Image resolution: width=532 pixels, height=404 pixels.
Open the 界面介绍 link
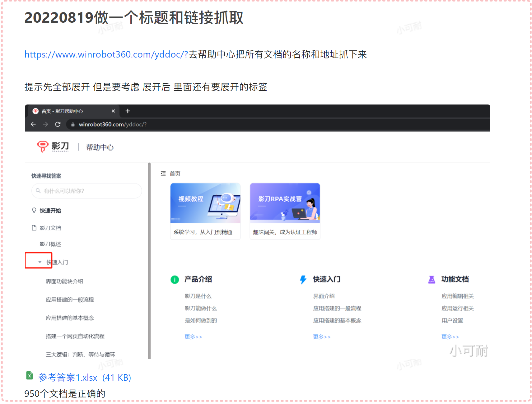pos(324,296)
